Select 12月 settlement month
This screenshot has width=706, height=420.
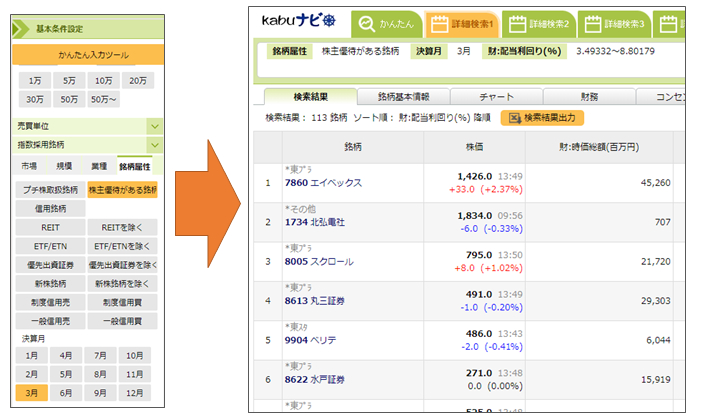135,393
